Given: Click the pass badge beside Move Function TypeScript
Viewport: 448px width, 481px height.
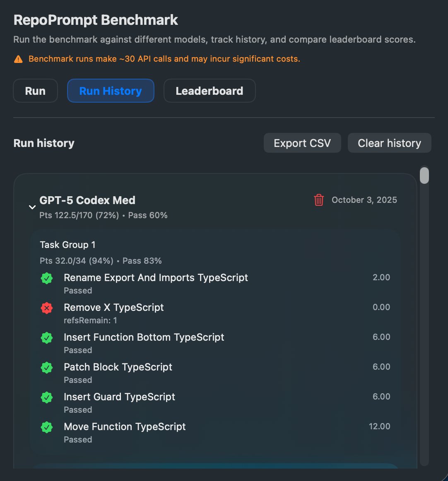Looking at the screenshot, I should (x=46, y=427).
